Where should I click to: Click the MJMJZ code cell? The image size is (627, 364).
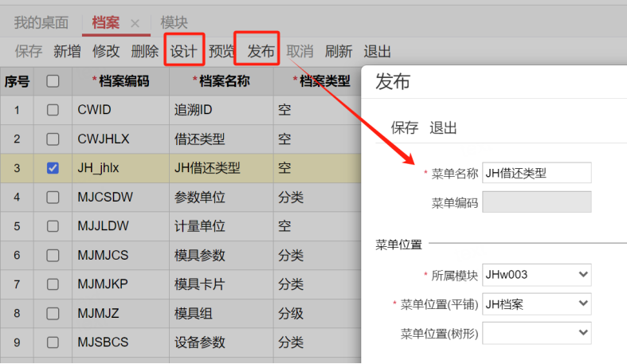point(121,313)
